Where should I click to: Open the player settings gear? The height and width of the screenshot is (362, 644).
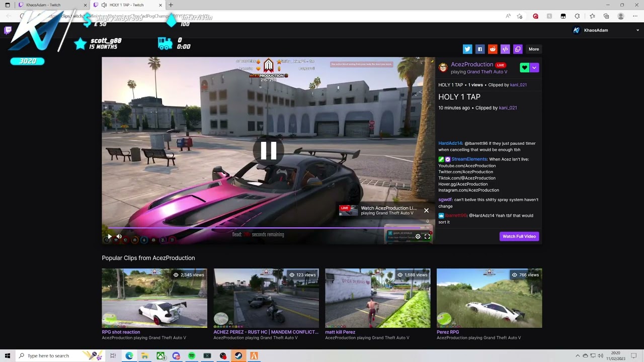[x=418, y=236]
